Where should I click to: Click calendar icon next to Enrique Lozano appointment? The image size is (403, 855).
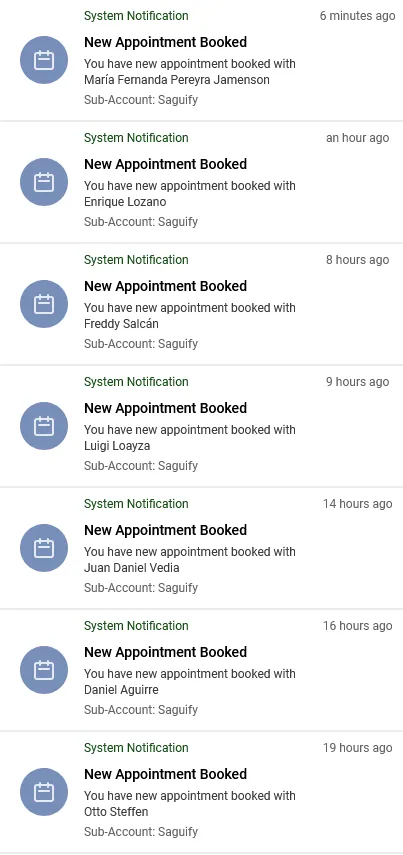pos(44,182)
